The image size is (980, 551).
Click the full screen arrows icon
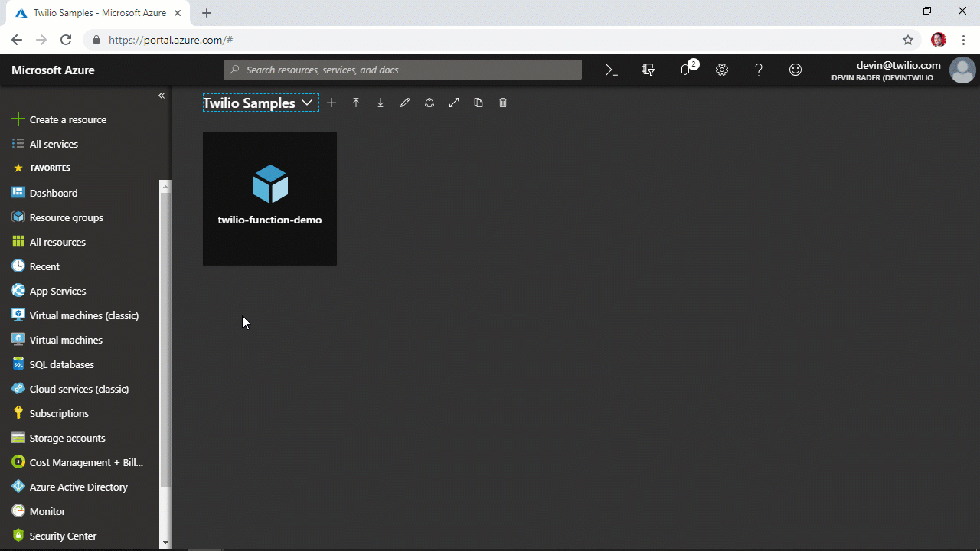(x=454, y=103)
